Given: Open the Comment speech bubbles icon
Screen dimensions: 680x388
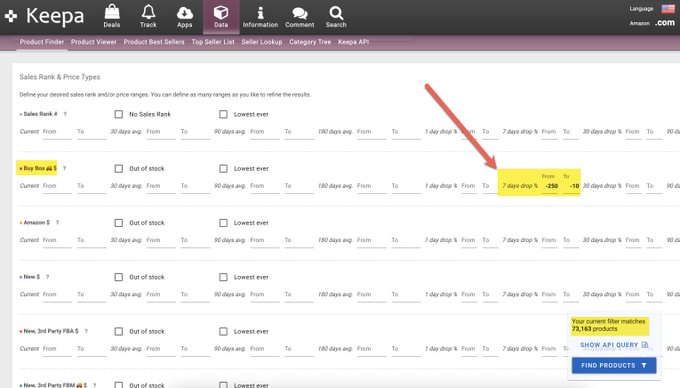Looking at the screenshot, I should tap(300, 13).
